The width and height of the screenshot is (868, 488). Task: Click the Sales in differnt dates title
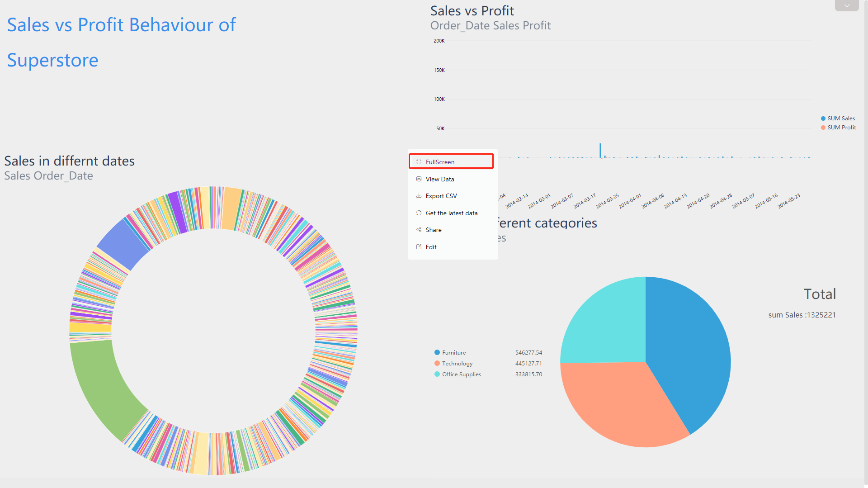(70, 161)
